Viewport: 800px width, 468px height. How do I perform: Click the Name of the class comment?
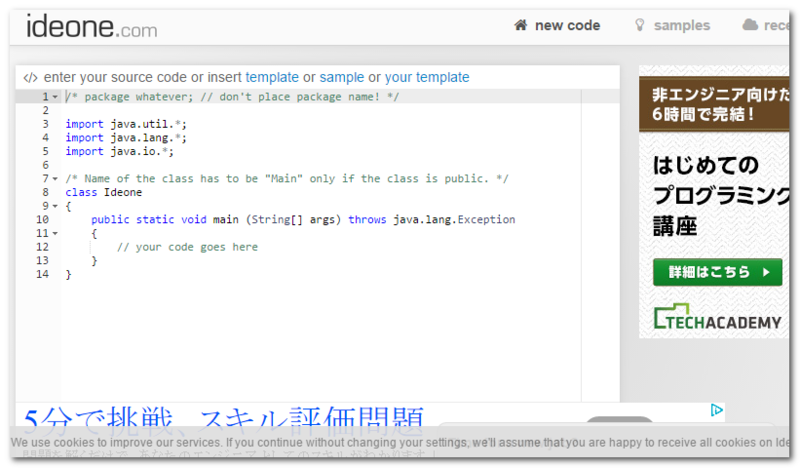click(x=287, y=179)
